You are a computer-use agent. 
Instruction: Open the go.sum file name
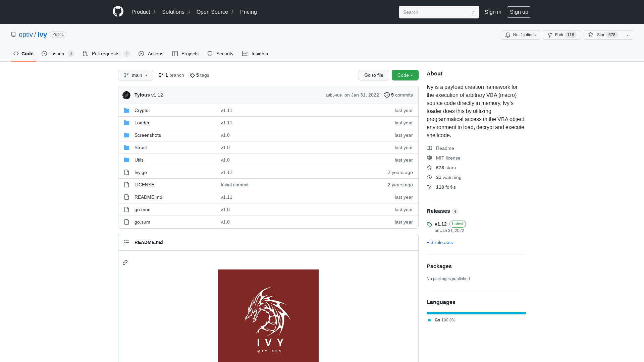[x=142, y=222]
